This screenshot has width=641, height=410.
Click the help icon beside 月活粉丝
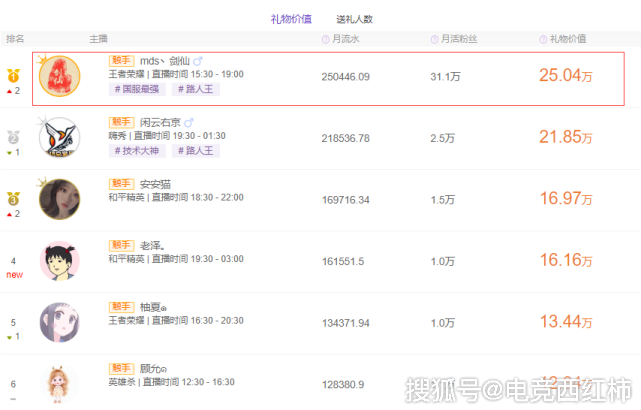[434, 39]
